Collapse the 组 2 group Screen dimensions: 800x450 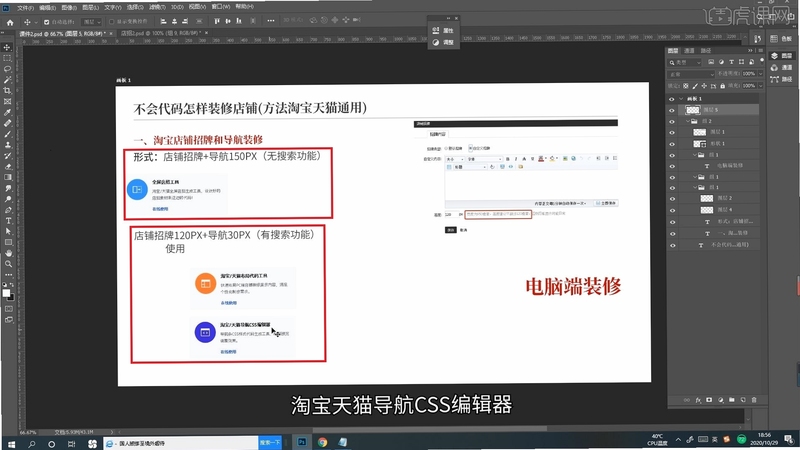(x=687, y=121)
